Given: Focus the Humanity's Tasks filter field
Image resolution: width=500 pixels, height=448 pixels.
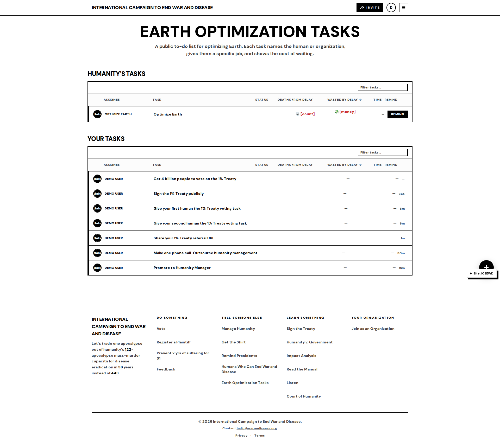Looking at the screenshot, I should click(383, 87).
